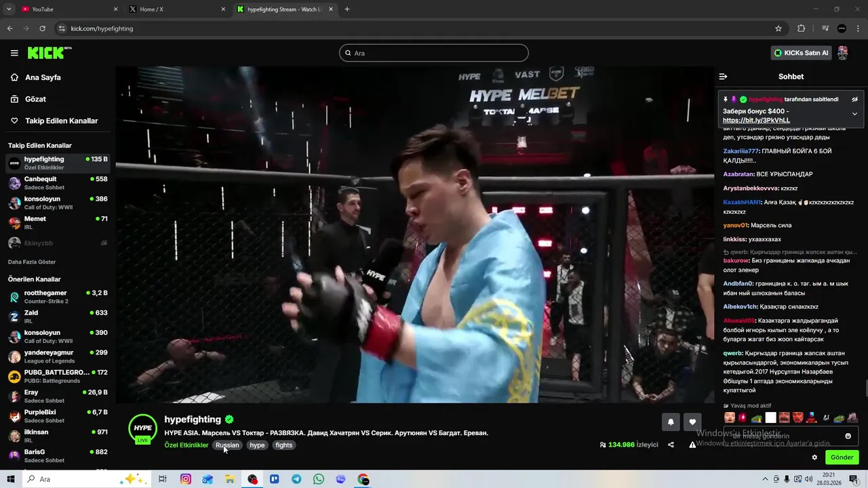The image size is (868, 488).
Task: Click the fights tag
Action: point(284,445)
